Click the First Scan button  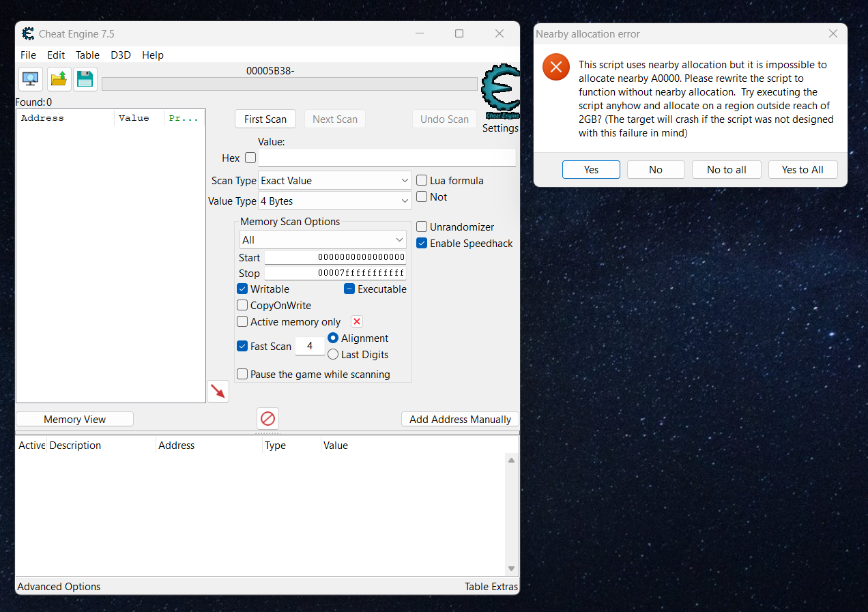pyautogui.click(x=265, y=119)
